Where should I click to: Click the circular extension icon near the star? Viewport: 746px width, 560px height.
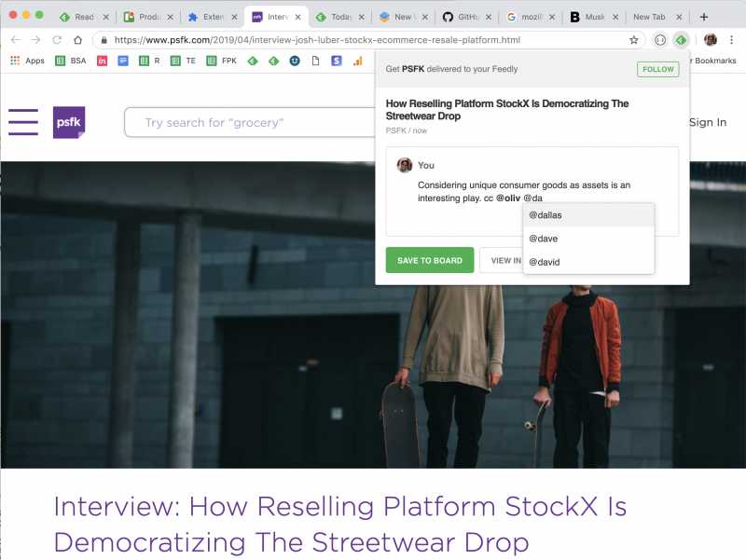661,41
